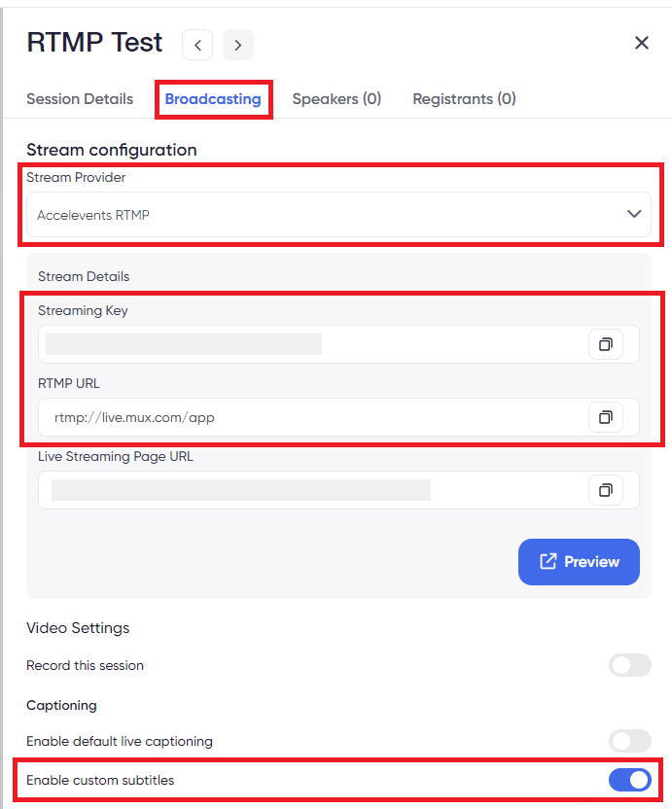Viewport: 672px width, 809px height.
Task: Go to previous session with left arrow
Action: [197, 45]
